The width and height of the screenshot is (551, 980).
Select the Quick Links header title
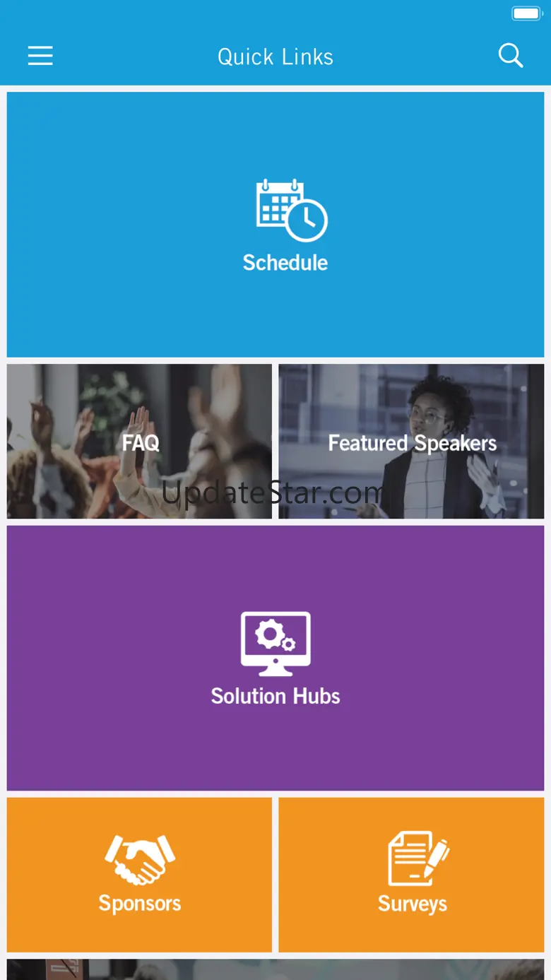coord(275,57)
